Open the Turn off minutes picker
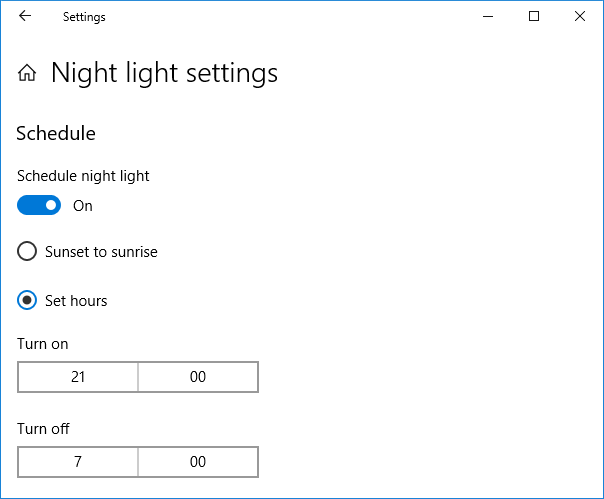 pos(198,462)
